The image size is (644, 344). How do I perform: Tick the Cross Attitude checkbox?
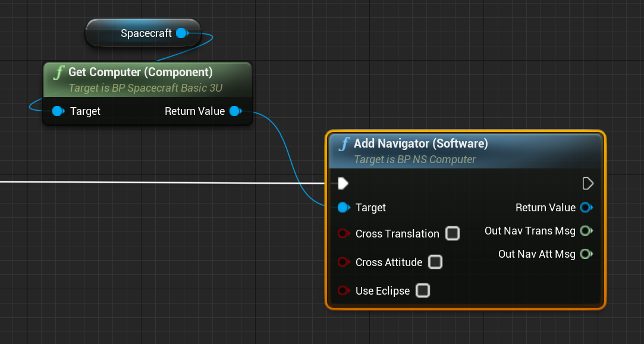click(435, 262)
